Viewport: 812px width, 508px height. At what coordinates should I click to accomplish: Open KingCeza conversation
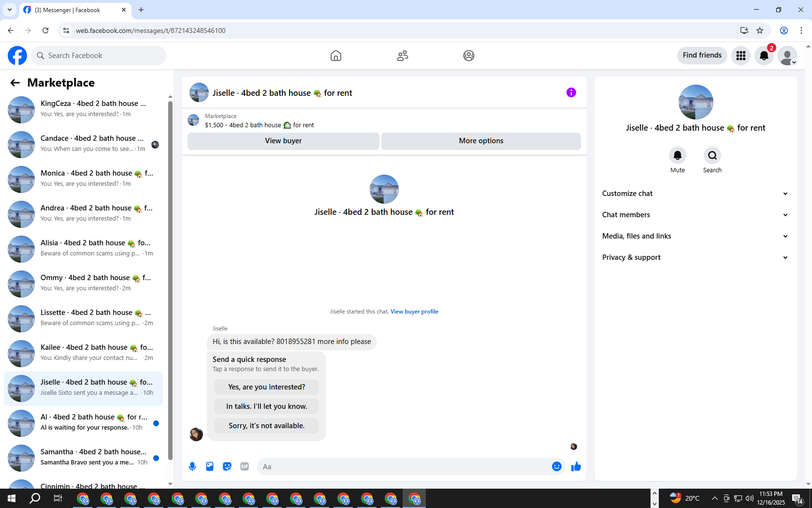[83, 109]
